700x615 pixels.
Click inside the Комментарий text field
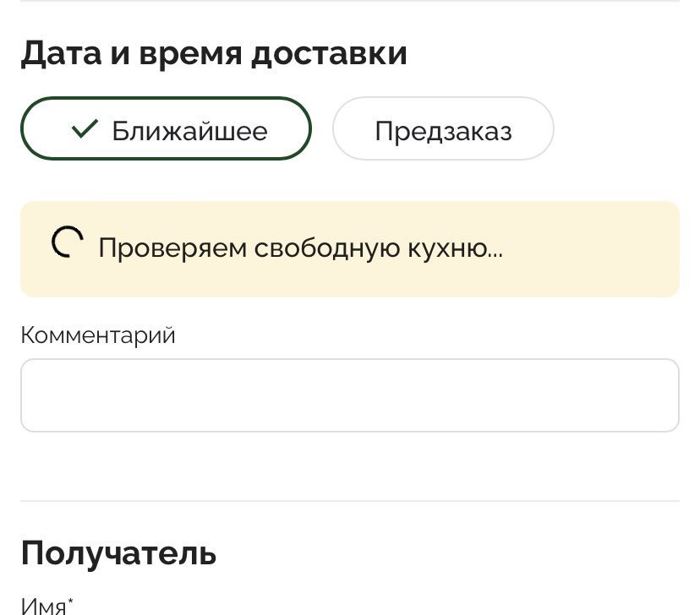click(x=350, y=395)
